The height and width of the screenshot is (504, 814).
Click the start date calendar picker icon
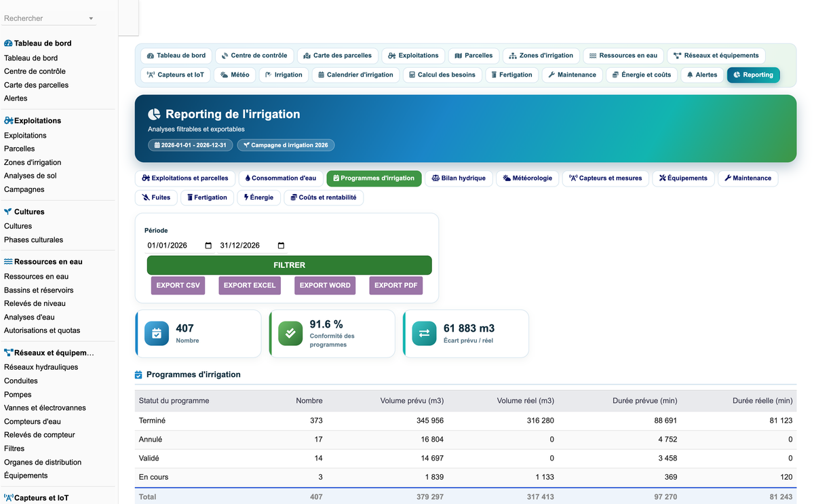click(x=208, y=246)
